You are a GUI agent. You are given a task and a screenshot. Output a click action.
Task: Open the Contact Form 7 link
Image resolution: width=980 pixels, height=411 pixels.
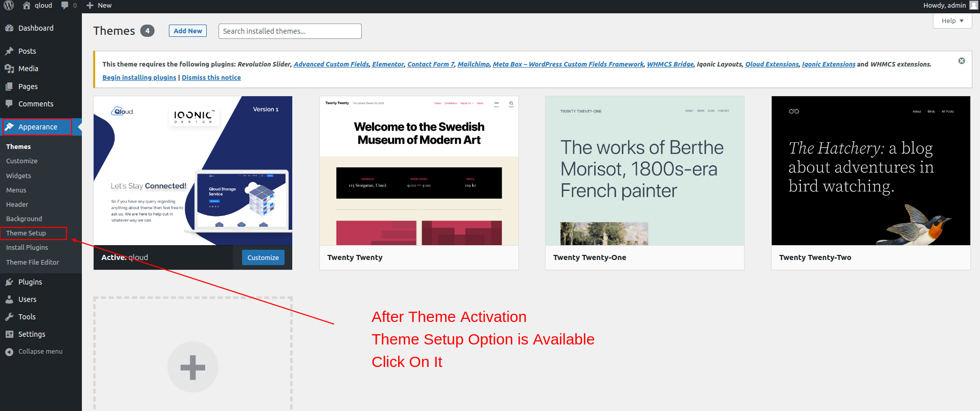pos(431,64)
